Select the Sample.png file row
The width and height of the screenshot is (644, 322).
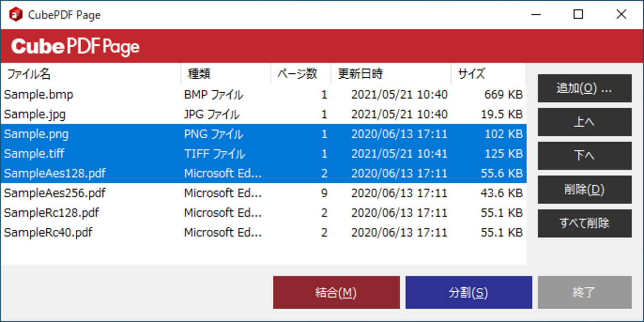[x=264, y=134]
